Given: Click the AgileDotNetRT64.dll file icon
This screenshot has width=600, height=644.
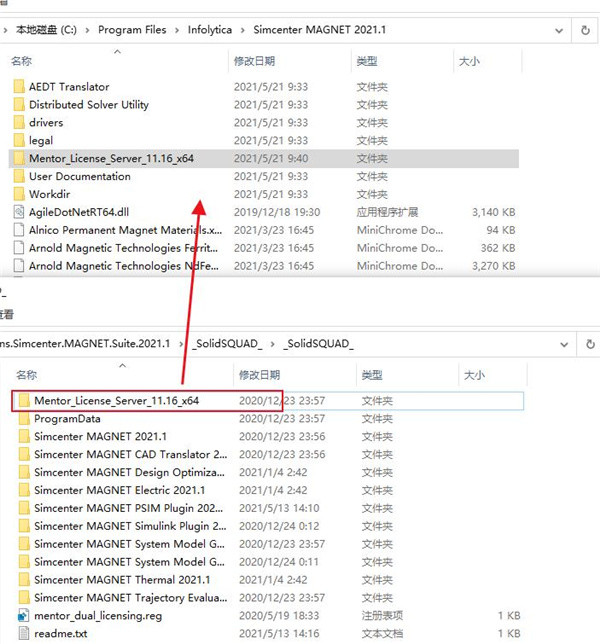Looking at the screenshot, I should (x=19, y=212).
